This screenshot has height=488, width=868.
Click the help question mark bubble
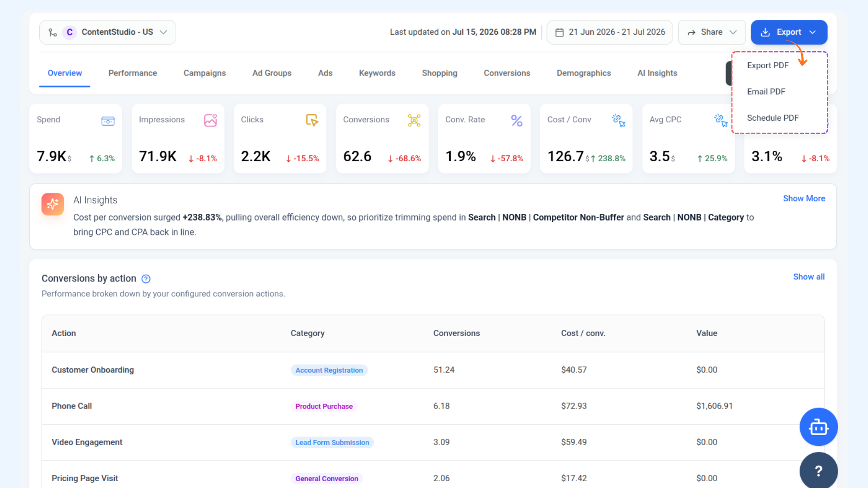[x=818, y=470]
